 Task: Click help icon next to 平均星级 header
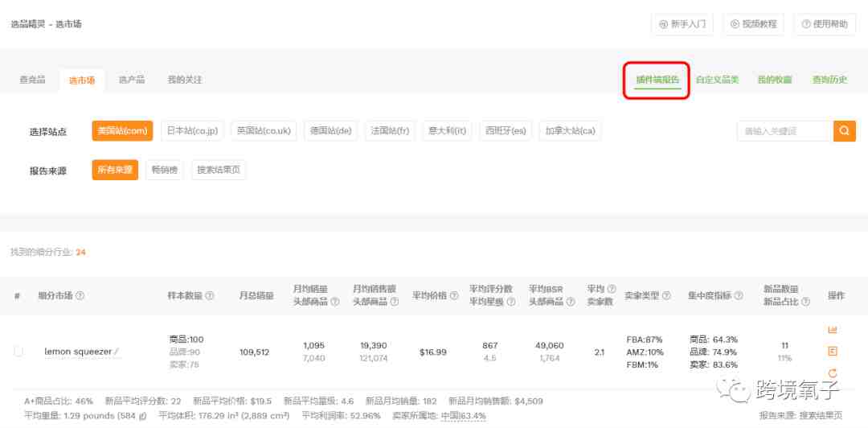pos(511,302)
